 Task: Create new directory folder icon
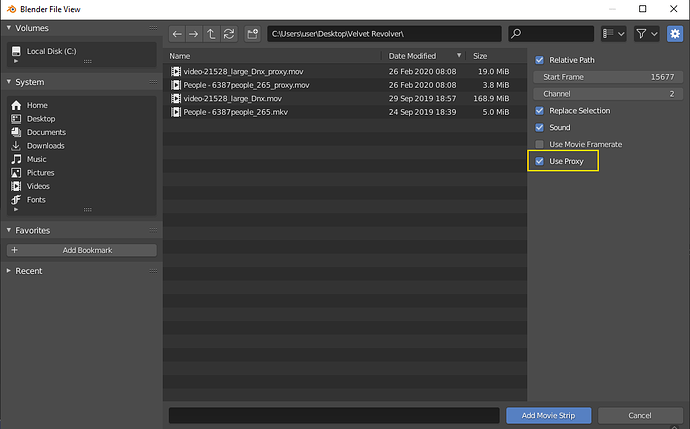(253, 34)
